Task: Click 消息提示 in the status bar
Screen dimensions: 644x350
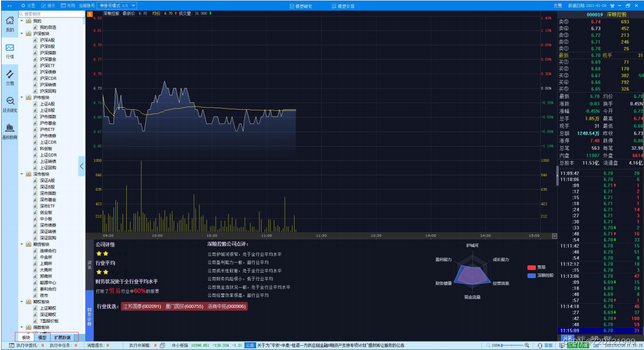Action: 98,346
